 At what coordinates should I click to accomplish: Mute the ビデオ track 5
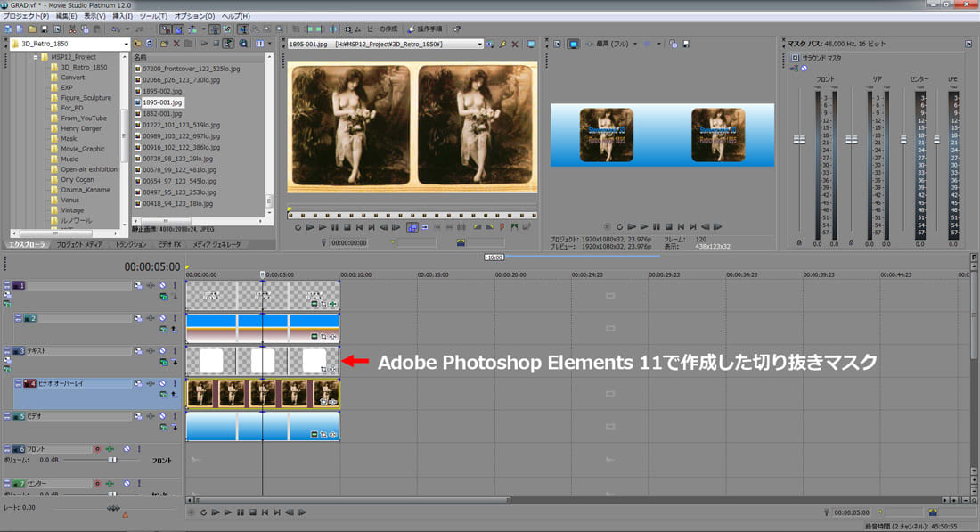point(162,416)
